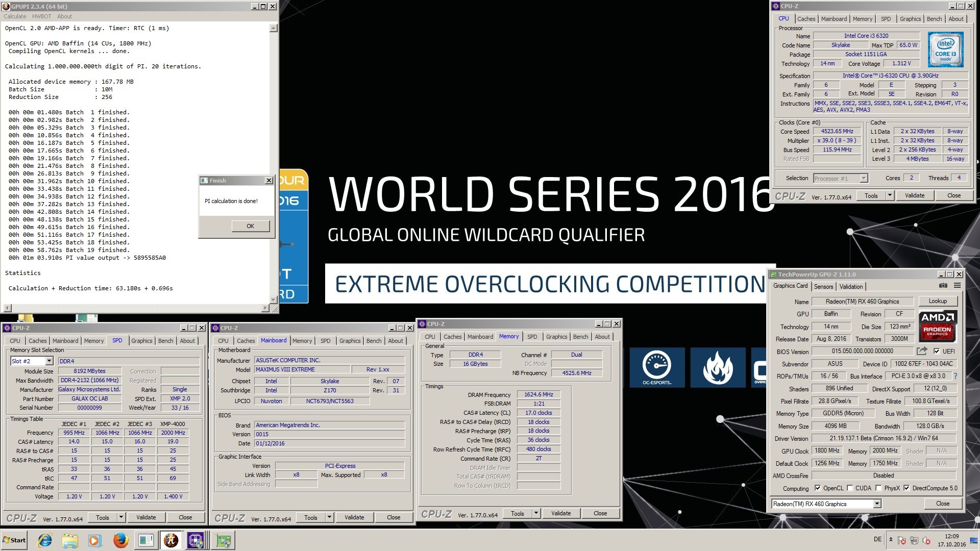The height and width of the screenshot is (551, 980).
Task: Open the Calculate menu in GPUPI
Action: 15,16
